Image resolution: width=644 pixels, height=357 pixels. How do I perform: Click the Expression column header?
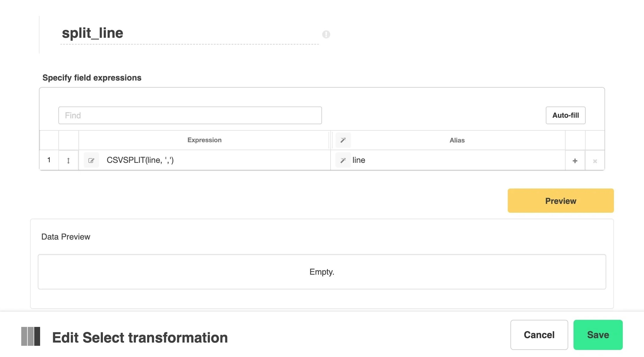204,140
